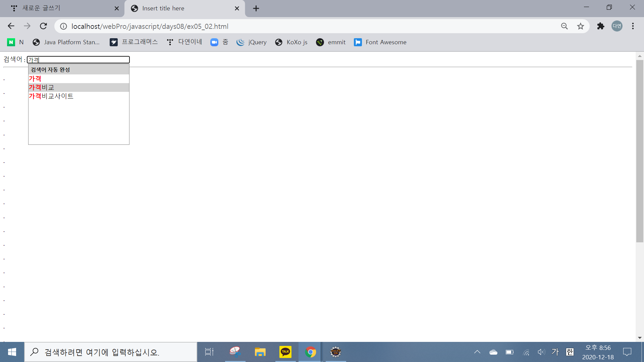Show hidden system tray icons
This screenshot has width=644, height=362.
pos(477,352)
